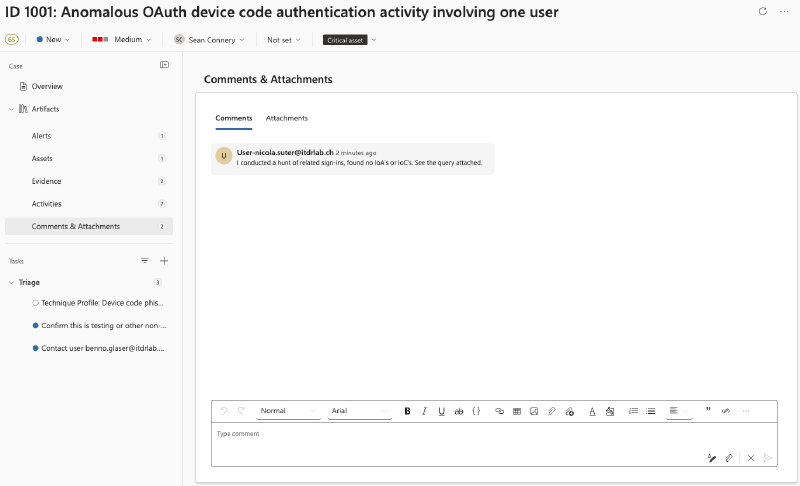Viewport: 800px width, 486px height.
Task: Collapse the Artifacts tree section
Action: pyautogui.click(x=11, y=109)
